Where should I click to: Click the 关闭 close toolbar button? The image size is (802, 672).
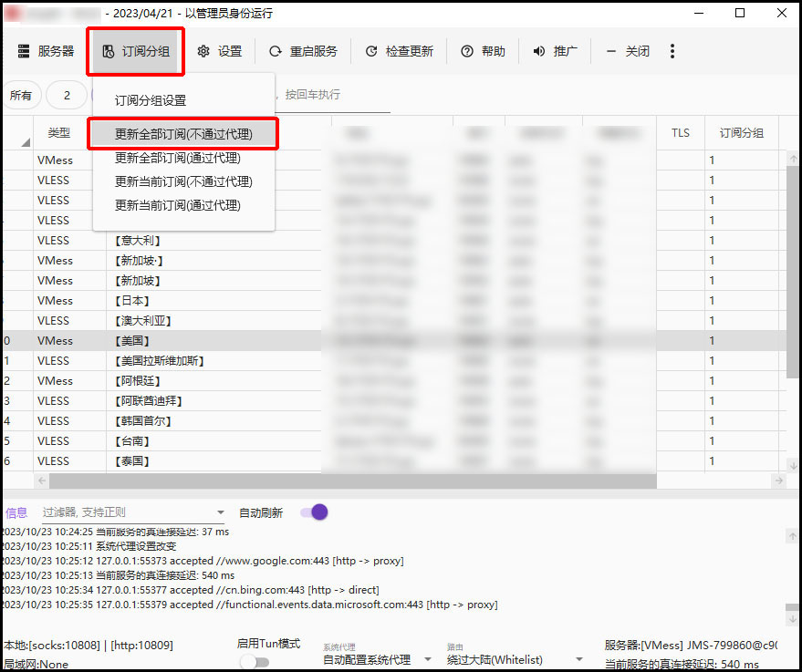pos(628,52)
